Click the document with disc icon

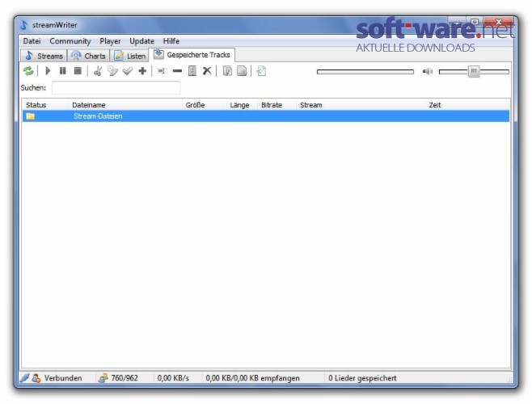tap(242, 71)
